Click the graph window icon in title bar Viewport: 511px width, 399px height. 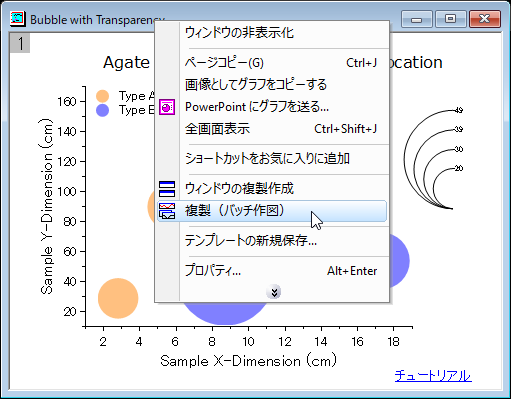pos(17,19)
